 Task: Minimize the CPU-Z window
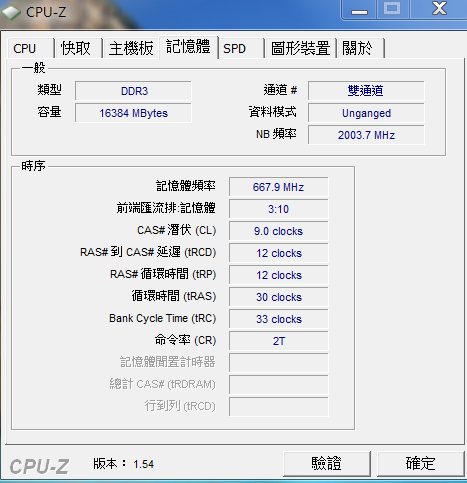359,10
